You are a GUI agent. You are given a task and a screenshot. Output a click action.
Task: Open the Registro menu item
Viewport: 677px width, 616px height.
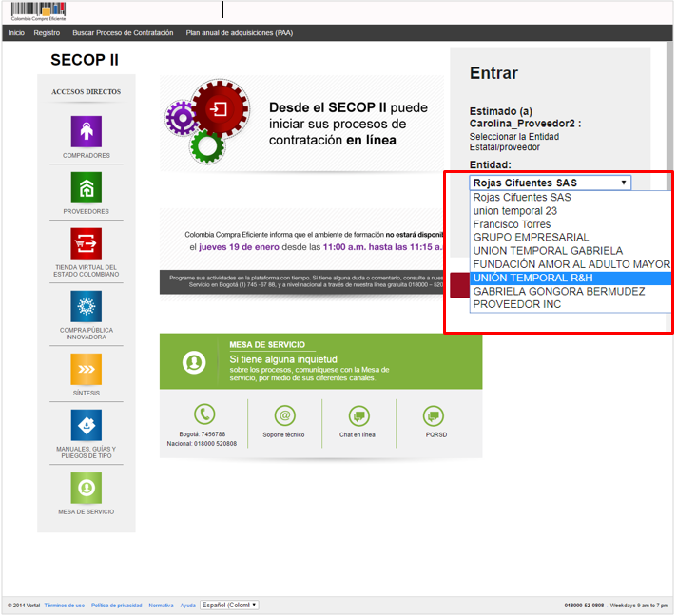click(47, 33)
